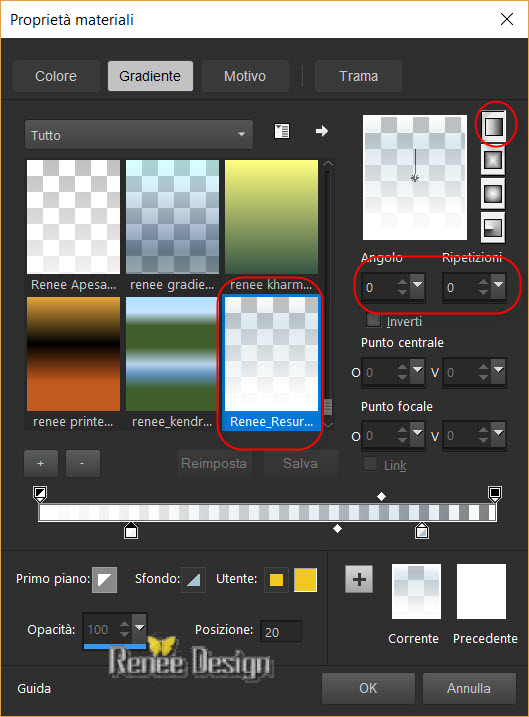Screen dimensions: 529x717
Task: Toggle the Link checkbox
Action: [370, 464]
